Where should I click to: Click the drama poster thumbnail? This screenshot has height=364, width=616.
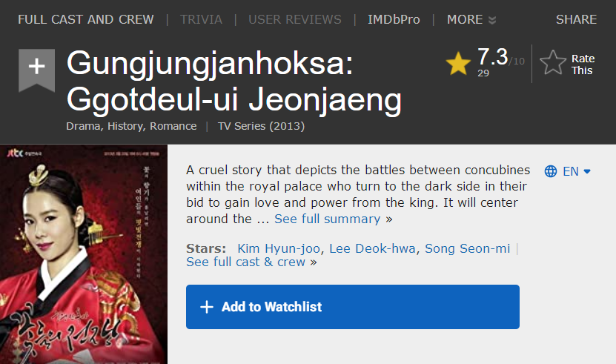click(x=84, y=254)
